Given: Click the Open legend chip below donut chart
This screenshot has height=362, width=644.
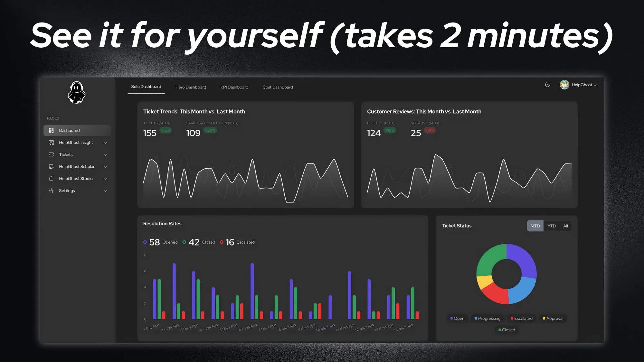Looking at the screenshot, I should click(457, 318).
